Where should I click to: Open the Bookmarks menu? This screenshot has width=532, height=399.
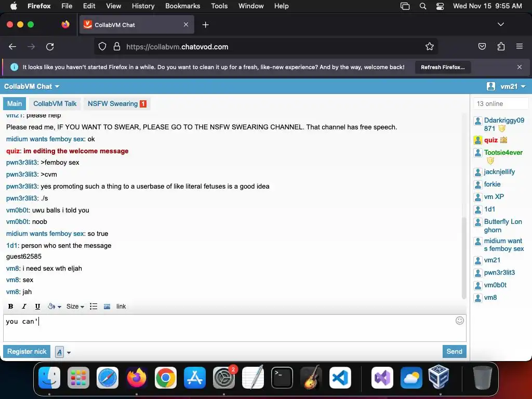(x=182, y=6)
